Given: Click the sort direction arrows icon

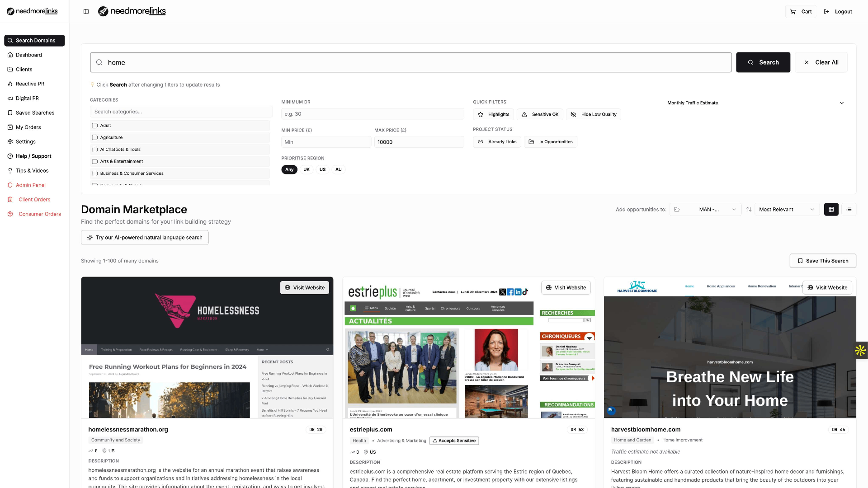Looking at the screenshot, I should tap(749, 210).
